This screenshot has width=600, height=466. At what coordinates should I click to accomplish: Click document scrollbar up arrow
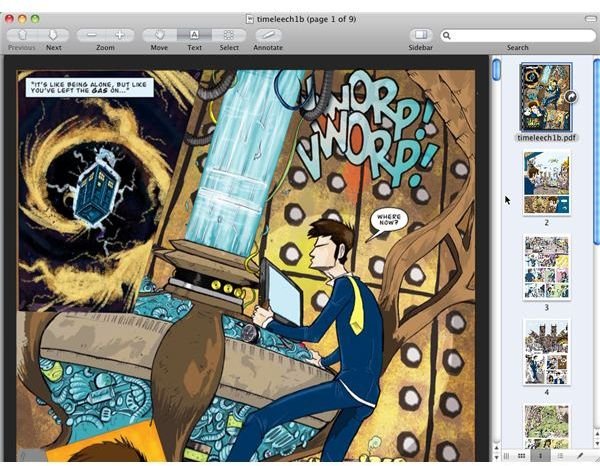[x=496, y=447]
